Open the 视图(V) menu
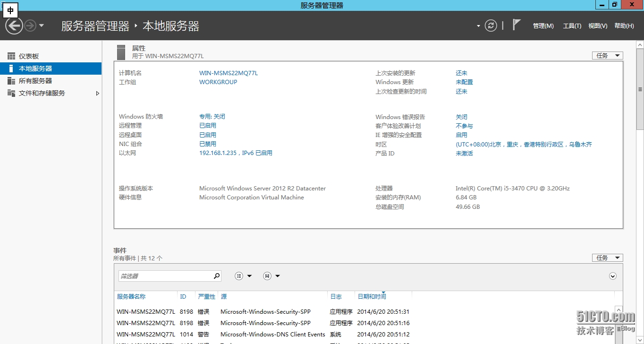Viewport: 644px width, 344px height. [598, 26]
